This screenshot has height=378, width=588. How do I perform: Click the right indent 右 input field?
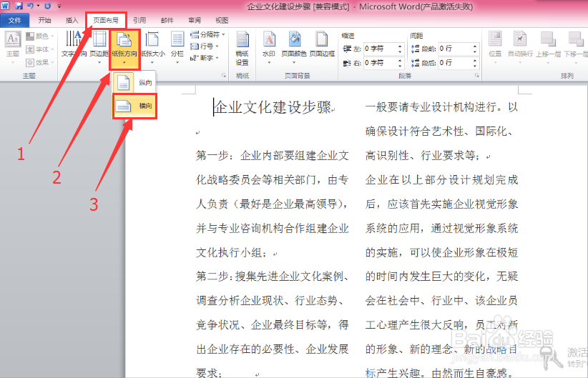[x=380, y=63]
